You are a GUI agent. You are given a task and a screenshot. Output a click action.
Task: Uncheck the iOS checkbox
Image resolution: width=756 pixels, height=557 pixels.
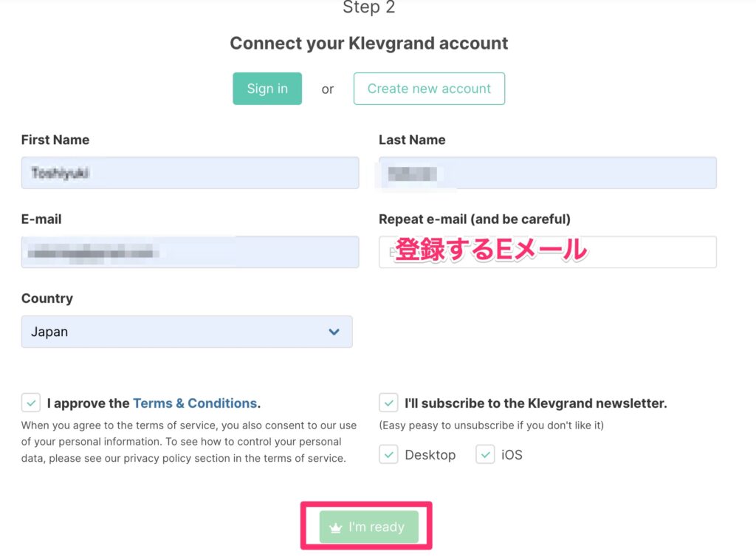485,455
